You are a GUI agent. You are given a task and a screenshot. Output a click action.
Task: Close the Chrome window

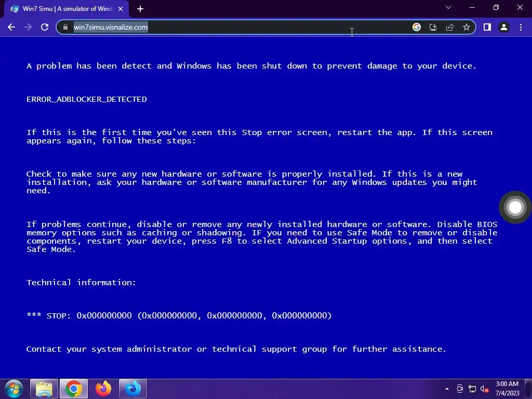(520, 7)
